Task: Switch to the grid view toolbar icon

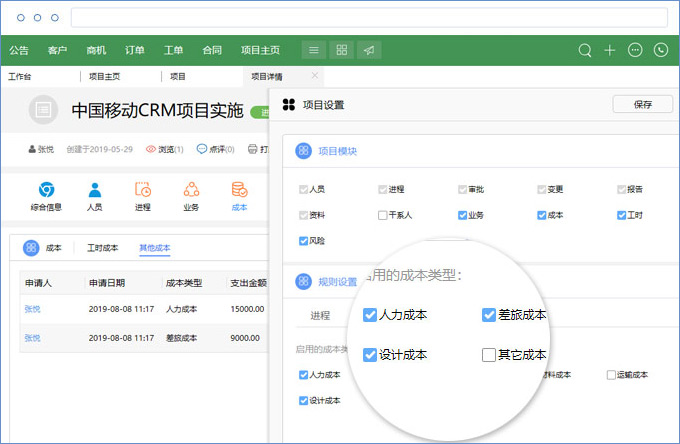Action: coord(342,50)
